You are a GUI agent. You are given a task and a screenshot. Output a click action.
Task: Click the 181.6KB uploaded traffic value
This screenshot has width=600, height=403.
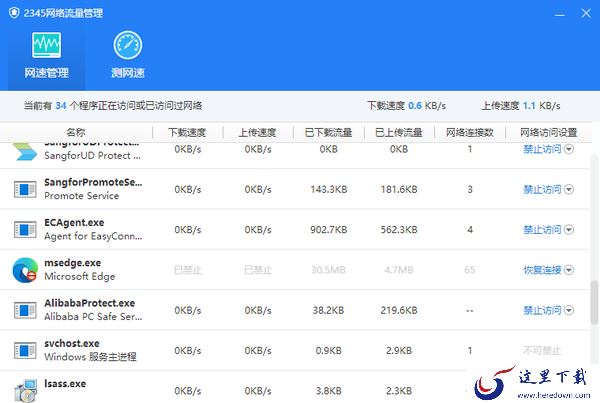pyautogui.click(x=399, y=189)
